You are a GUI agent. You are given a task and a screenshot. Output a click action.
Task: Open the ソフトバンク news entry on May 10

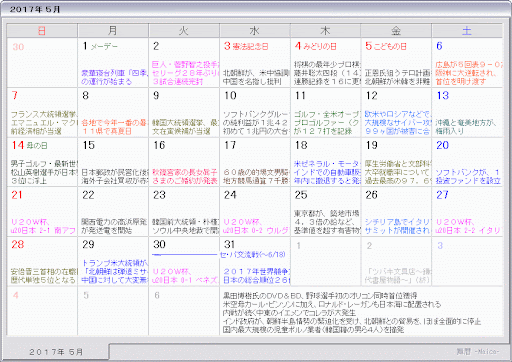point(255,123)
